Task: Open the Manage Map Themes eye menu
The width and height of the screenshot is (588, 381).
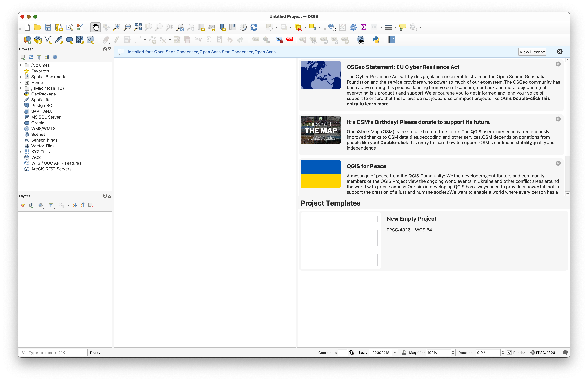Action: (41, 205)
